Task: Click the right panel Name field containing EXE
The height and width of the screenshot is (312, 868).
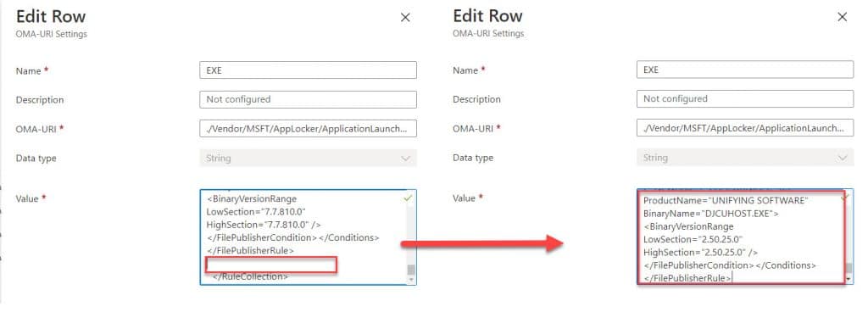Action: click(x=745, y=70)
